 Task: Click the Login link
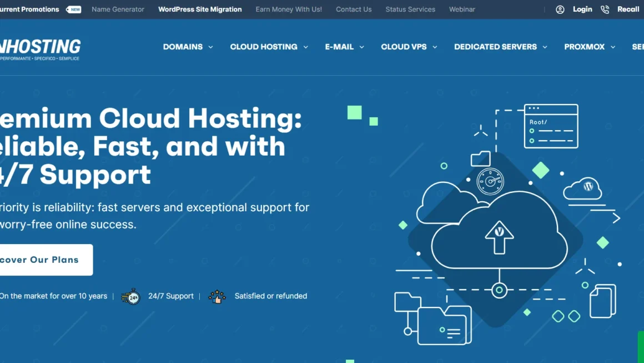[582, 9]
